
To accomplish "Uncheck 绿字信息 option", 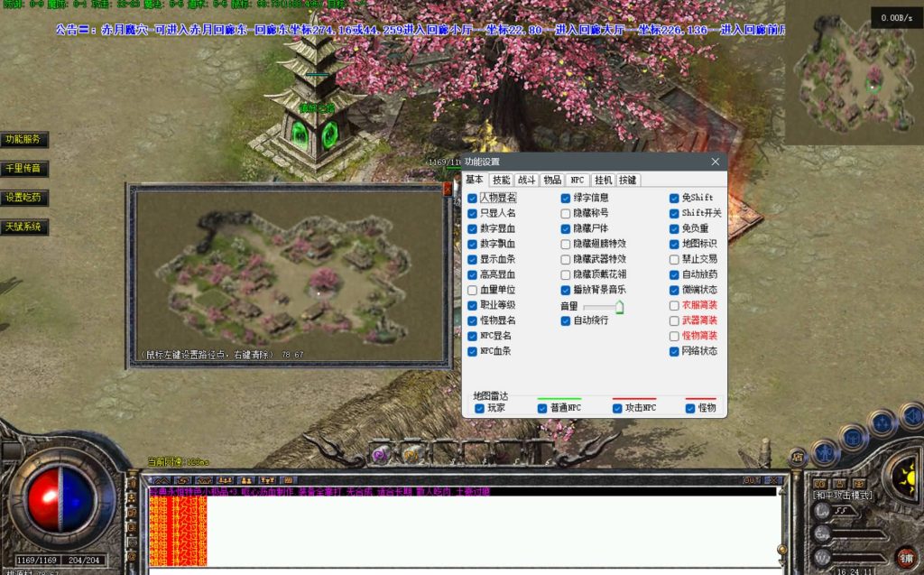I will pos(565,199).
